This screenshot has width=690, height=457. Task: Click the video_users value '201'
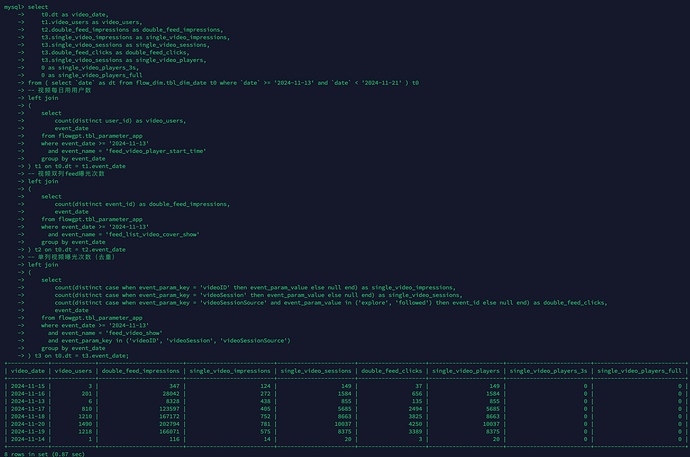(87, 394)
